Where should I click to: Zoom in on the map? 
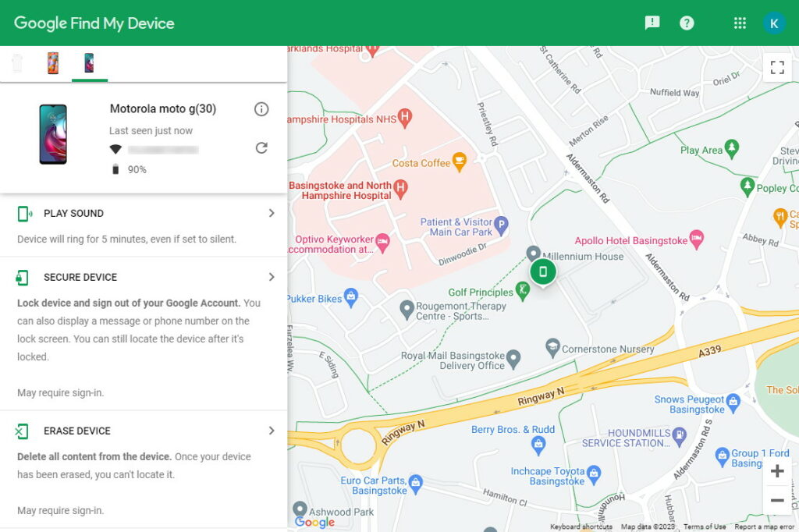tap(777, 471)
